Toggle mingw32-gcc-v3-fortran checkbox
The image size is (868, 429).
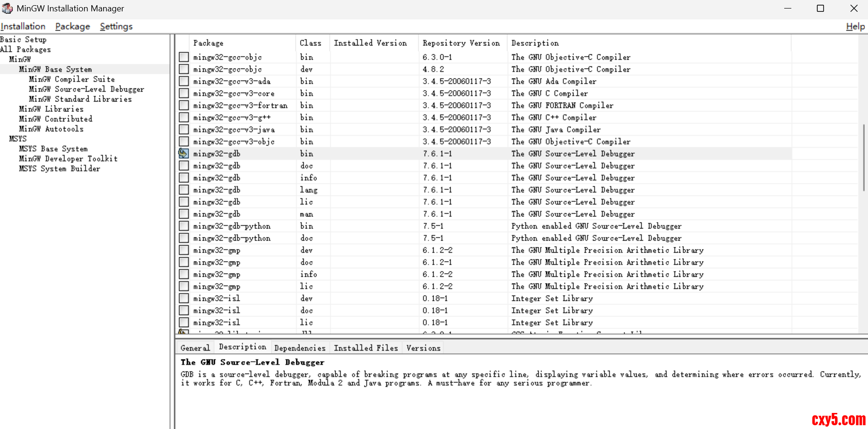184,105
